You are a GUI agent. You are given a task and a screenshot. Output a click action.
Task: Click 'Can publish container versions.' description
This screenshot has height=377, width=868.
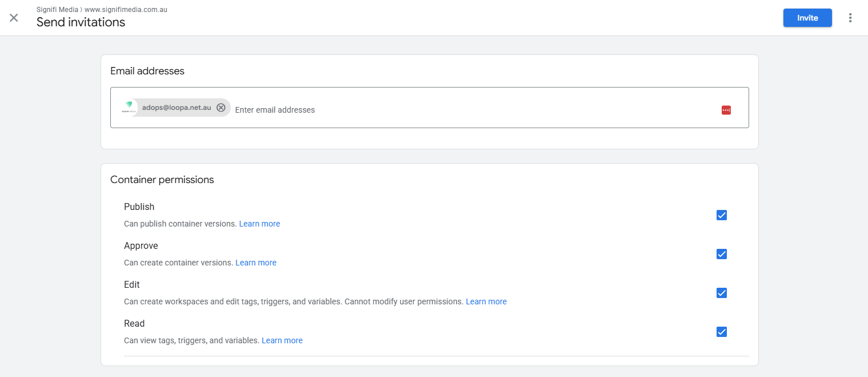tap(181, 224)
